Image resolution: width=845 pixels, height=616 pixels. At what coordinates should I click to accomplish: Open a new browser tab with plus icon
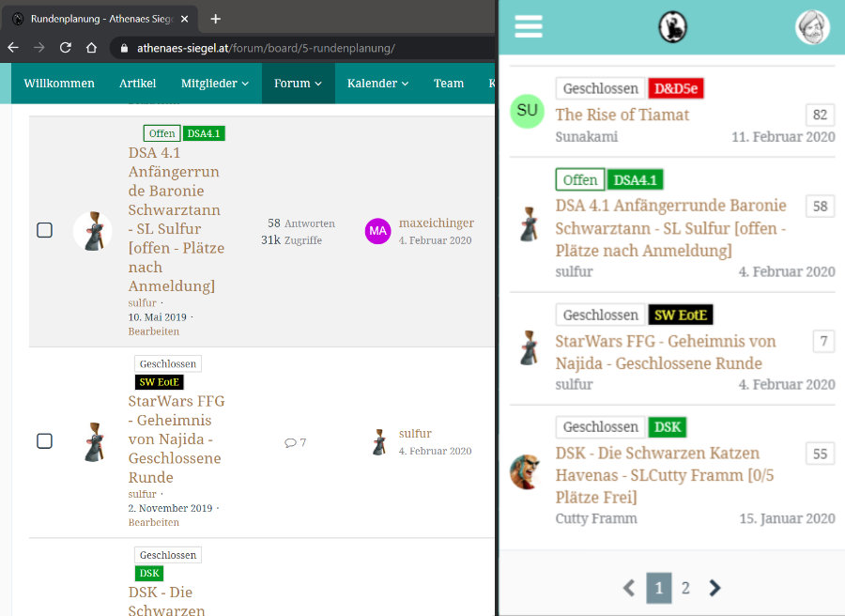point(216,19)
